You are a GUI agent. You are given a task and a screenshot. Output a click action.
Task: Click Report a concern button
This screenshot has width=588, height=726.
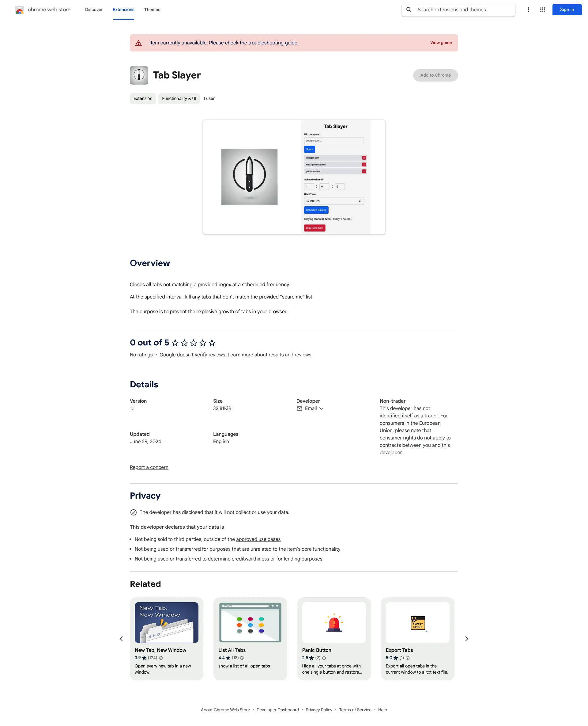[x=149, y=467]
